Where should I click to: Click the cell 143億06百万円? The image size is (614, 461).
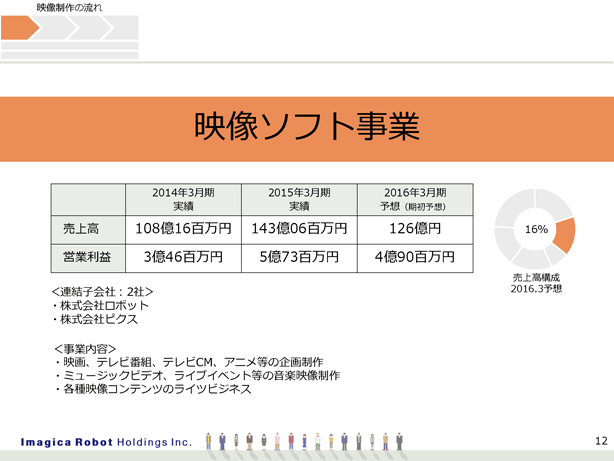[299, 229]
